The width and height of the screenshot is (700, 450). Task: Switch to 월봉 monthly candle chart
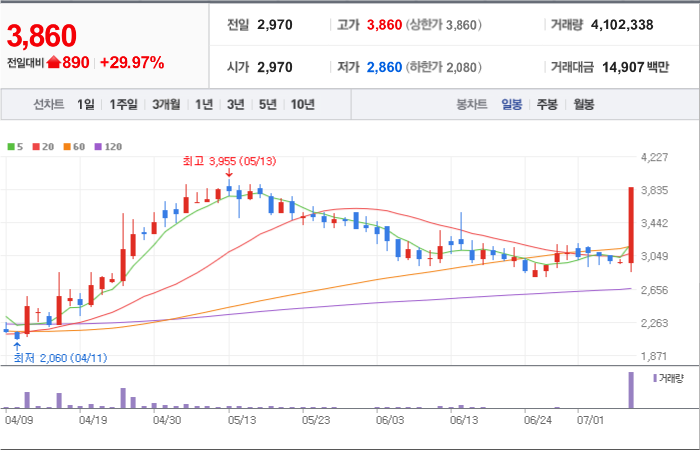tap(583, 105)
